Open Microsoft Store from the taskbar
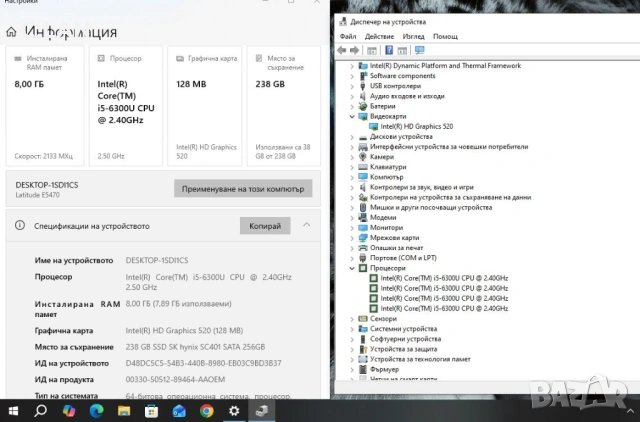 pyautogui.click(x=151, y=411)
